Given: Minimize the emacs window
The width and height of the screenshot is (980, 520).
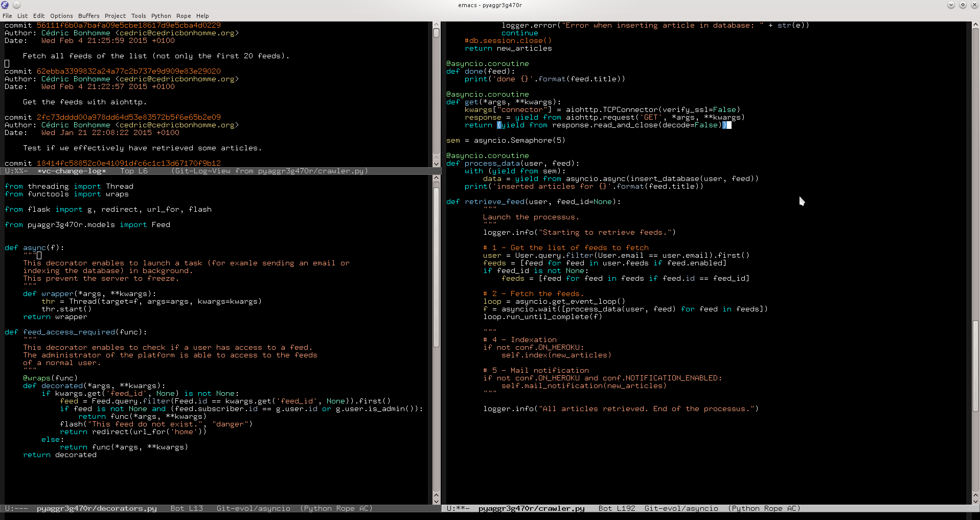Looking at the screenshot, I should click(x=951, y=5).
